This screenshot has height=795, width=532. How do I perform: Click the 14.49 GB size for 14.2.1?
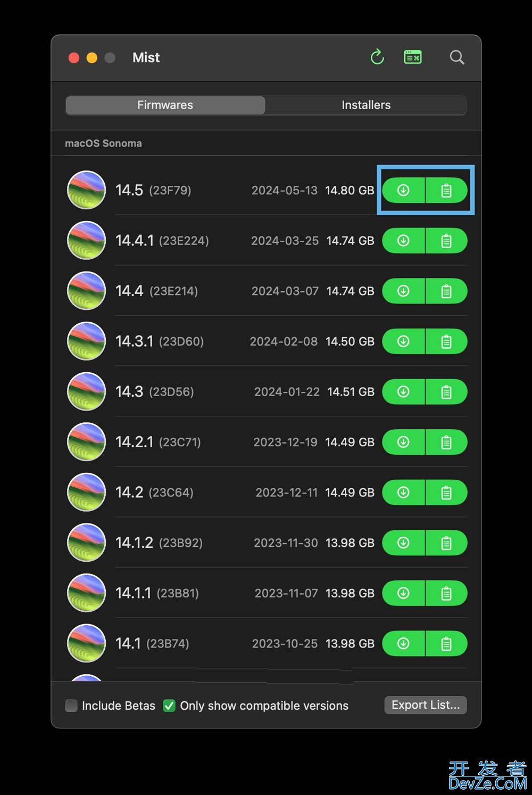click(350, 442)
